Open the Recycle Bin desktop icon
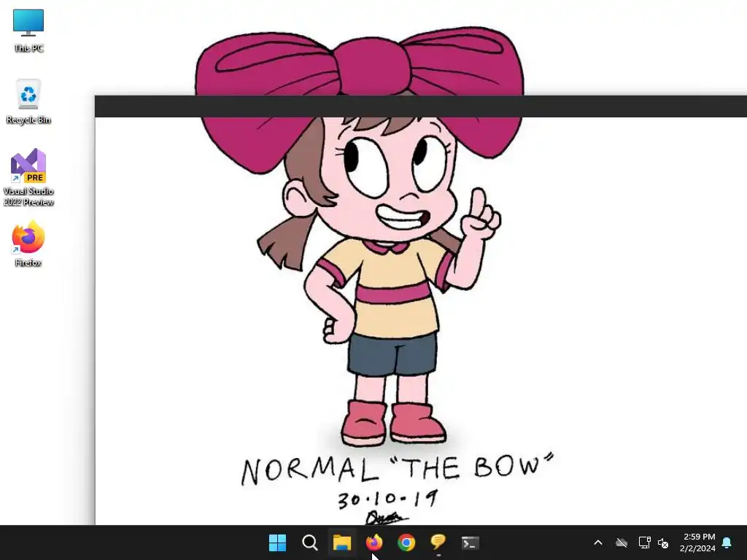 pyautogui.click(x=28, y=101)
